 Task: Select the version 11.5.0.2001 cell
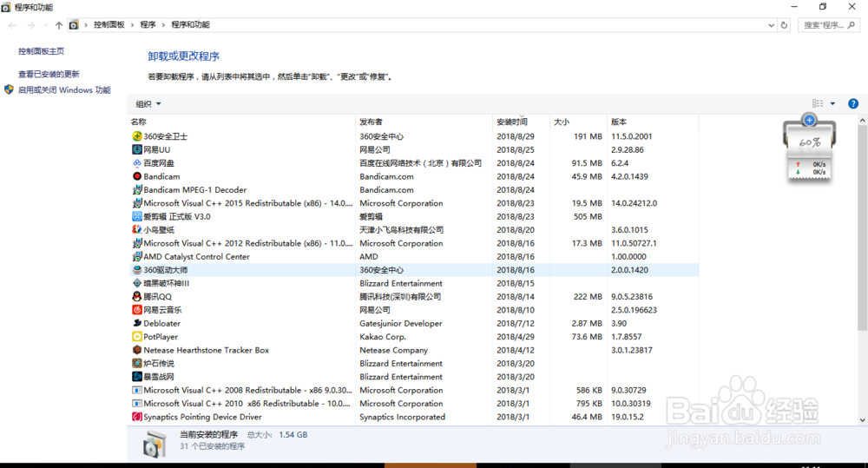tap(632, 136)
